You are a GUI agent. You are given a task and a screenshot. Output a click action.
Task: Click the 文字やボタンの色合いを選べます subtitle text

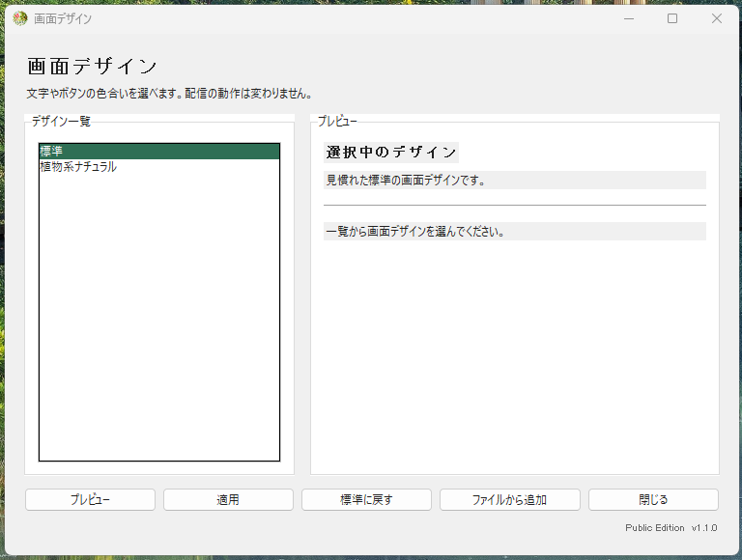tap(169, 94)
